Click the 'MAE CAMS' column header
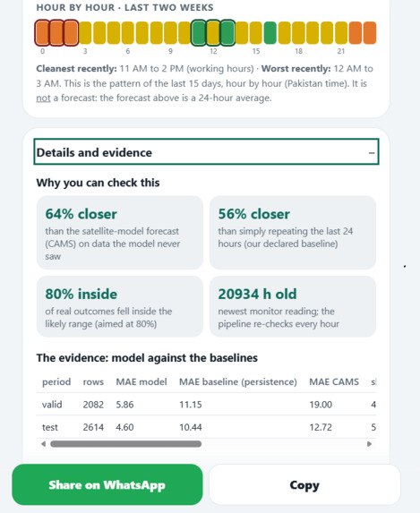The width and height of the screenshot is (420, 513). 334,381
